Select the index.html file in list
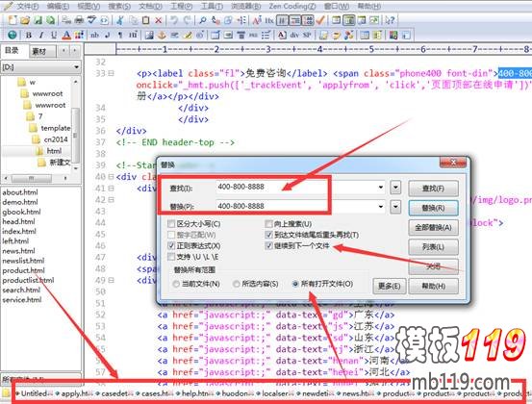532x404 pixels. tap(19, 232)
